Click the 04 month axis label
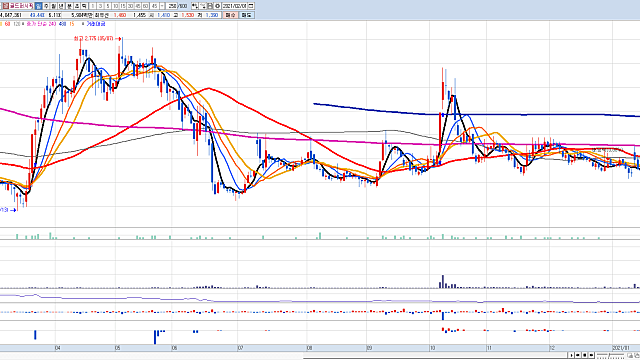640x360 pixels. [58, 348]
